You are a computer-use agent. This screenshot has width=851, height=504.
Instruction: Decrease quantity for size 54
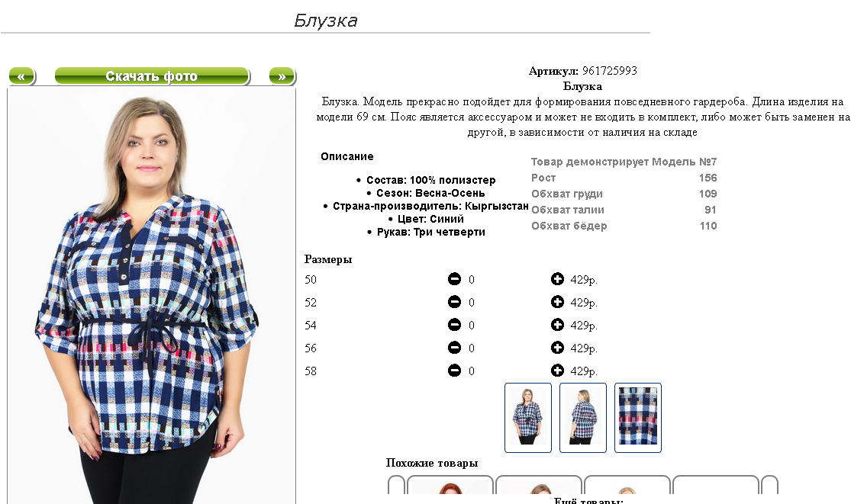[454, 325]
